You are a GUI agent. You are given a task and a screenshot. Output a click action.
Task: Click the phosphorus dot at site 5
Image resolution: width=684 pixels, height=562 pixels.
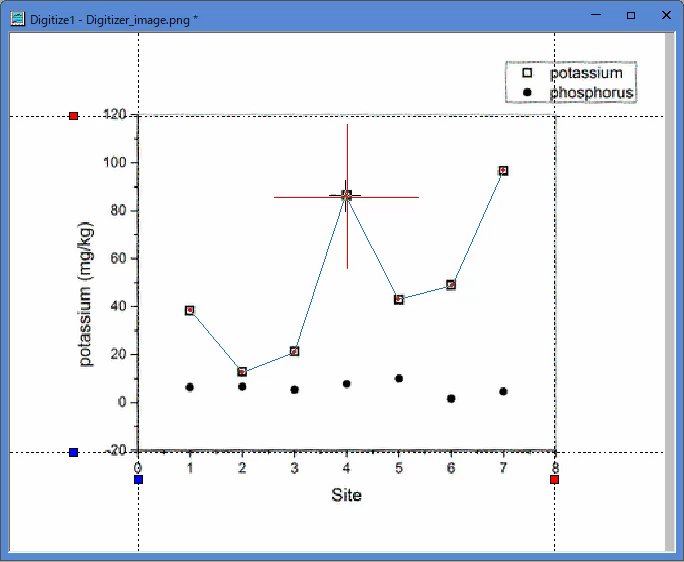click(x=399, y=378)
